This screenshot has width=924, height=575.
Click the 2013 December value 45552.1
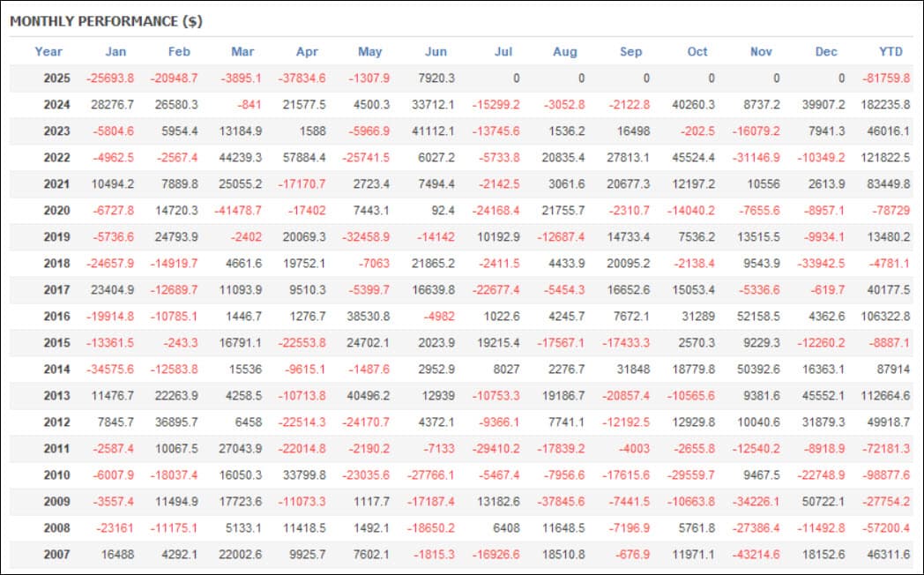coord(823,396)
